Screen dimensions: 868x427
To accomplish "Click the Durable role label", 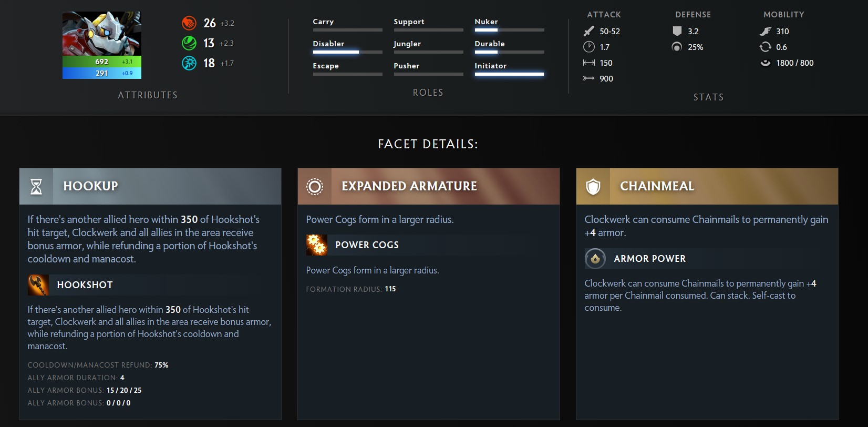I will [490, 44].
